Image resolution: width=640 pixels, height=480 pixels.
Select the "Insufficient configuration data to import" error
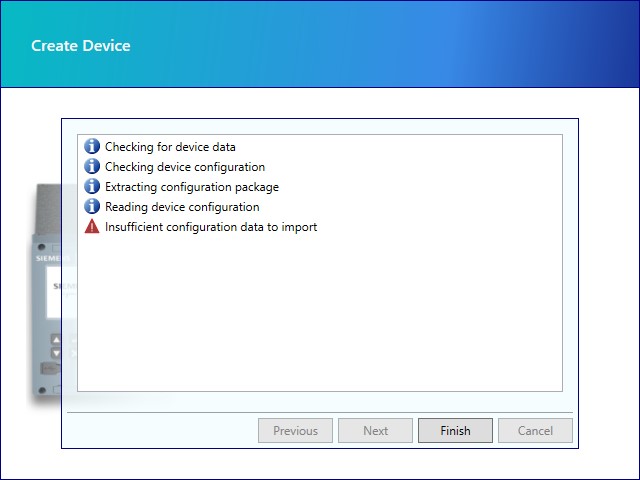click(211, 227)
